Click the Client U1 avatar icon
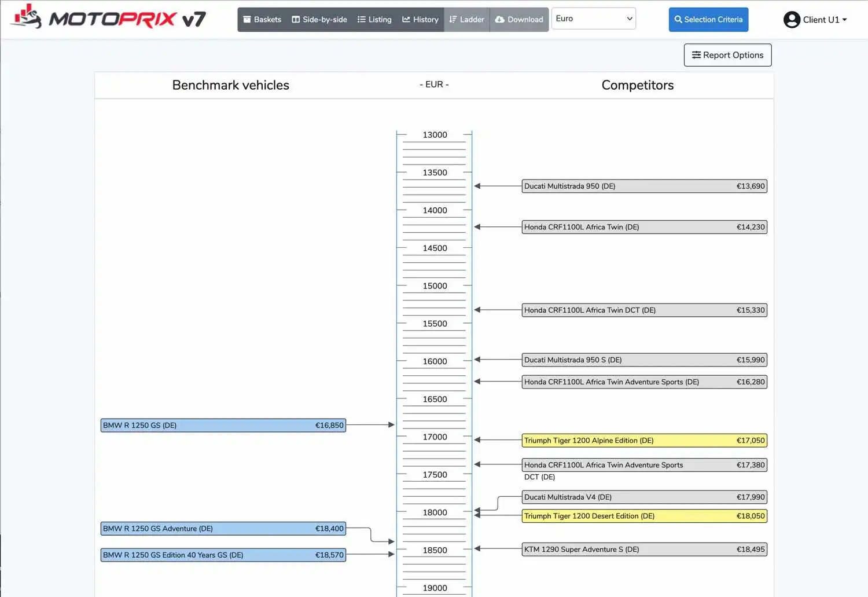Screen dimensions: 868x597 pos(792,20)
